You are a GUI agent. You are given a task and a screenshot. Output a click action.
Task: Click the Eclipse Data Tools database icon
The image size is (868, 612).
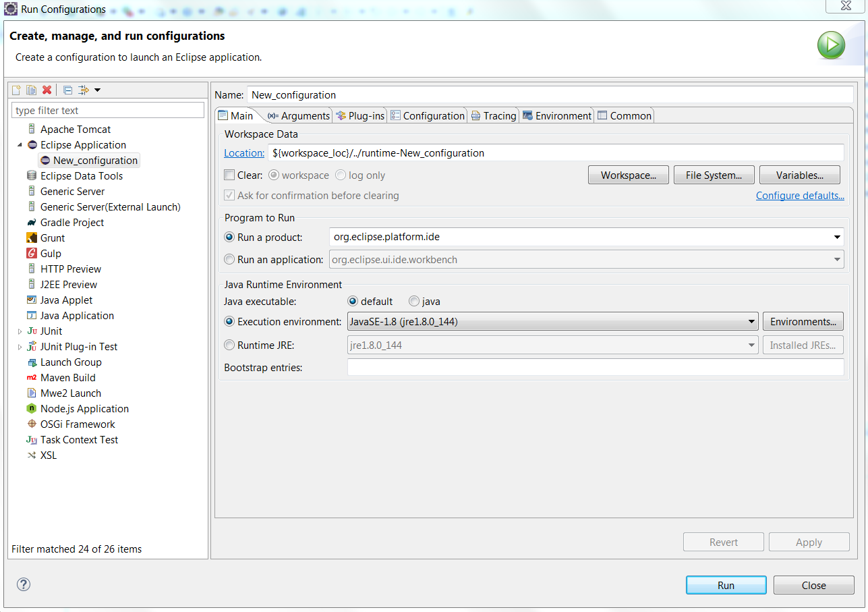tap(32, 175)
